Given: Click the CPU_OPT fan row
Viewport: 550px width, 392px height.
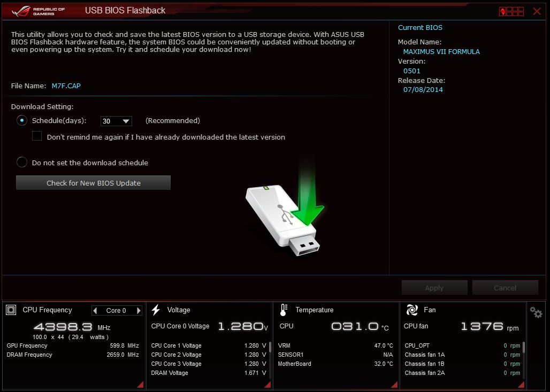Looking at the screenshot, I should point(462,345).
